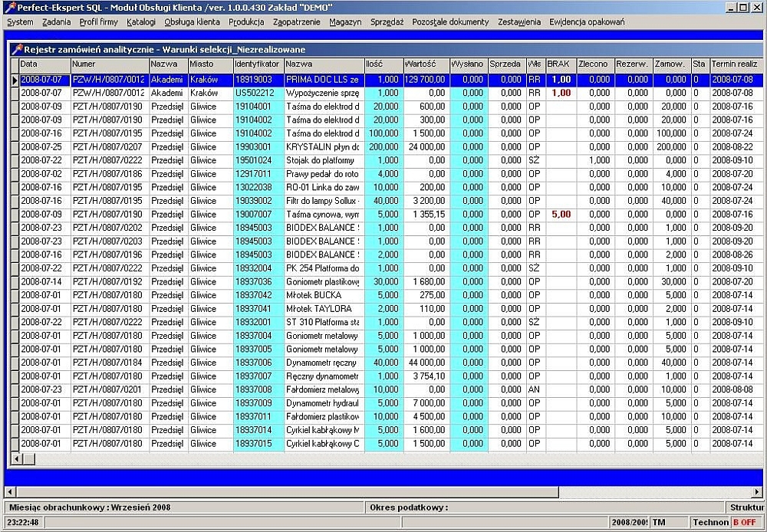Open the Sprzedaż menu
Screen dimensions: 767x532
pyautogui.click(x=387, y=22)
